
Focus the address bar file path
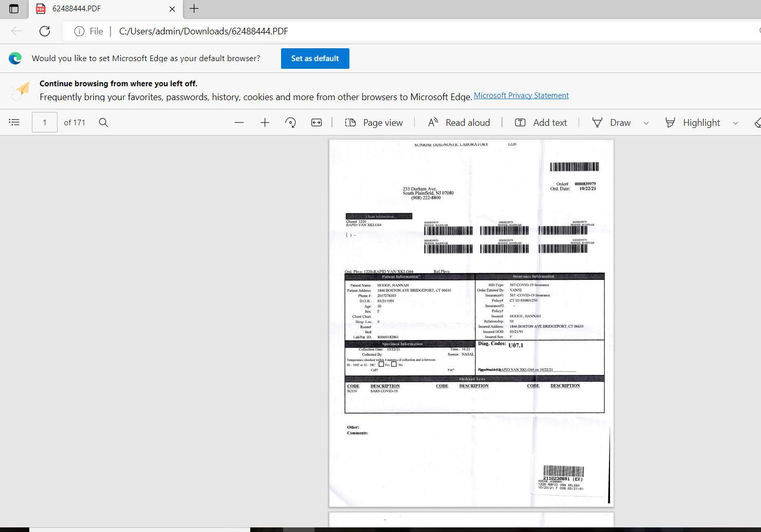point(203,31)
